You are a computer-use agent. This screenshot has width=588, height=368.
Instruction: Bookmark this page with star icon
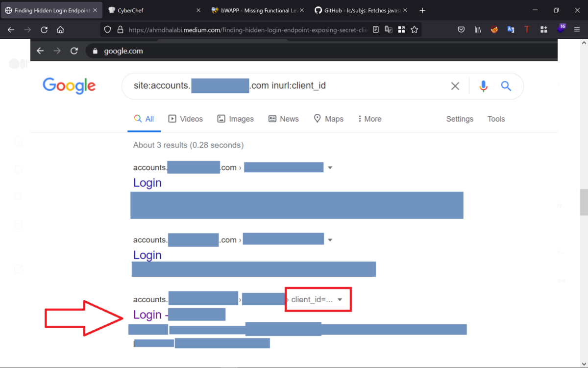pos(415,29)
